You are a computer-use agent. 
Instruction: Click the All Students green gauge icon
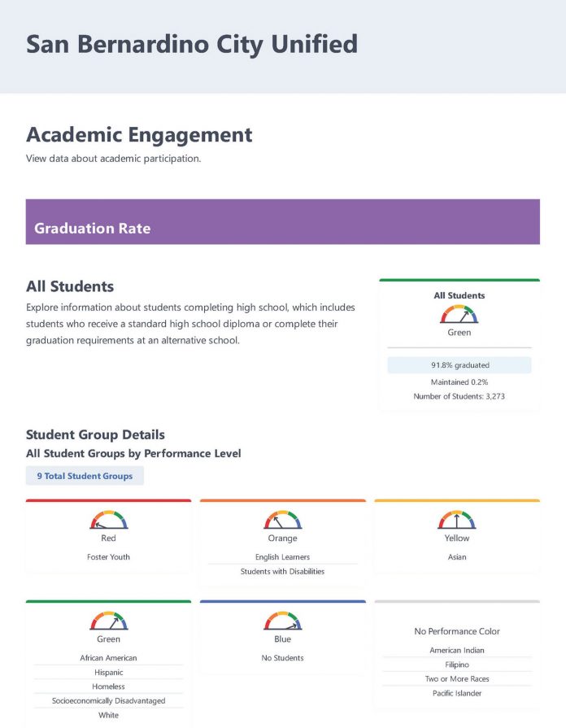(459, 314)
